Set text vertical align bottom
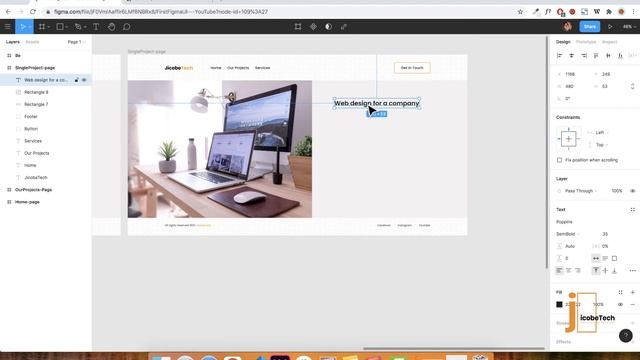Viewport: 640px width, 360px height. click(x=614, y=271)
